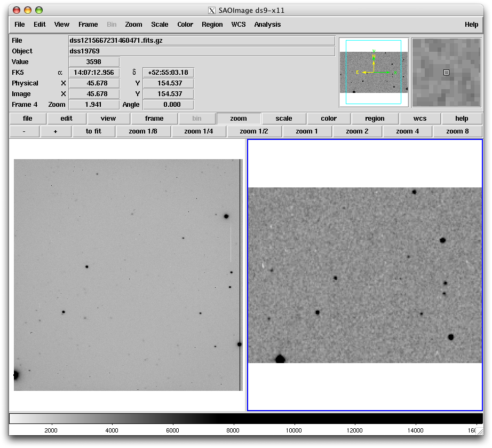The image size is (492, 448).
Task: Select the scale button in buttonbar
Action: (x=284, y=119)
